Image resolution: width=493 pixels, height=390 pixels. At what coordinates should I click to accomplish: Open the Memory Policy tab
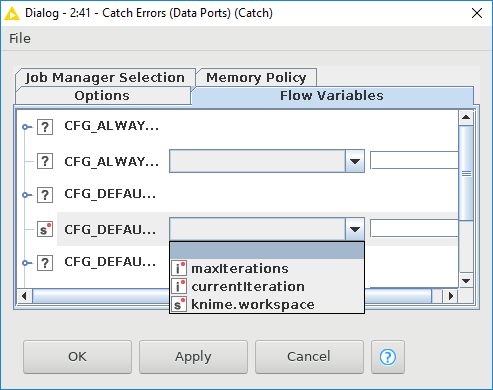256,78
